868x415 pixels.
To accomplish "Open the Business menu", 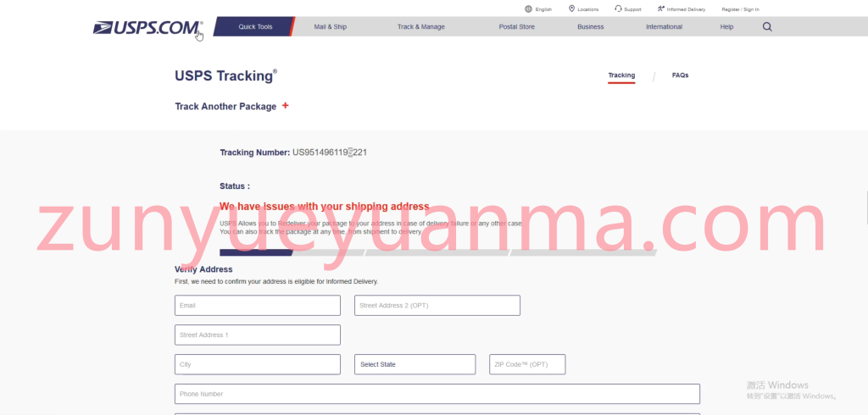I will 591,26.
